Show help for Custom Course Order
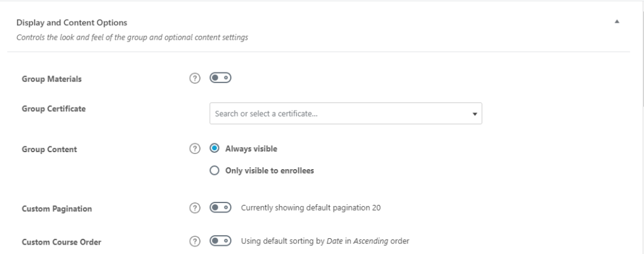Screen dimensions: 644x254 (x=195, y=241)
